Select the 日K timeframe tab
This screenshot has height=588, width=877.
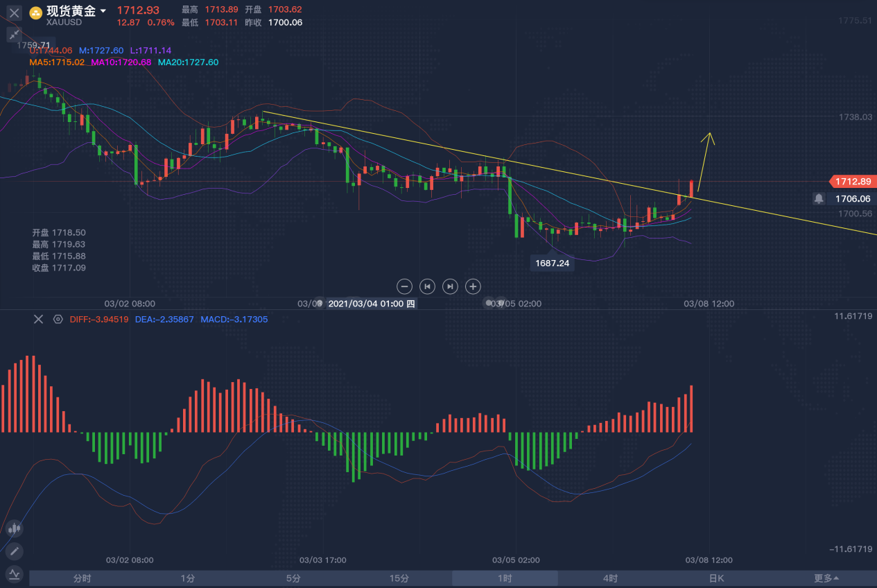(716, 578)
